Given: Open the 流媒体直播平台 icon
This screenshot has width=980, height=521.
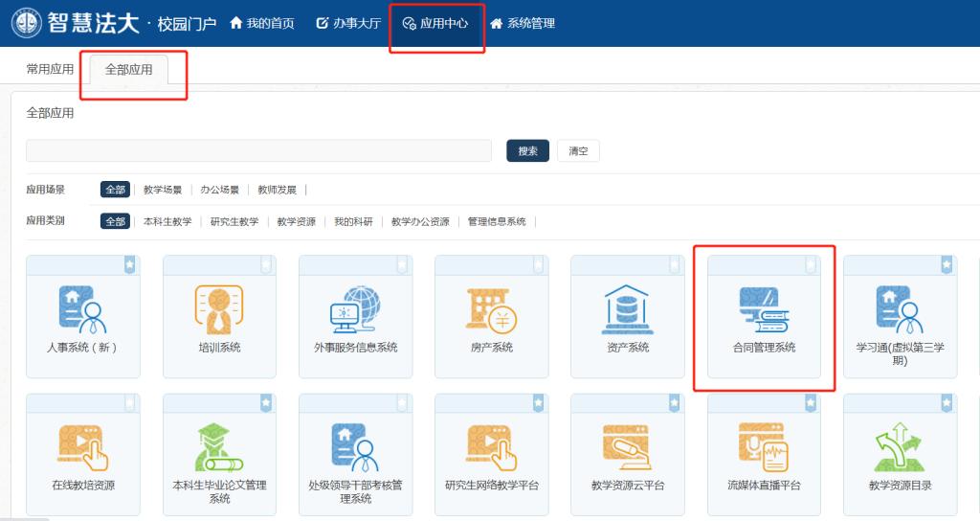Looking at the screenshot, I should [764, 447].
